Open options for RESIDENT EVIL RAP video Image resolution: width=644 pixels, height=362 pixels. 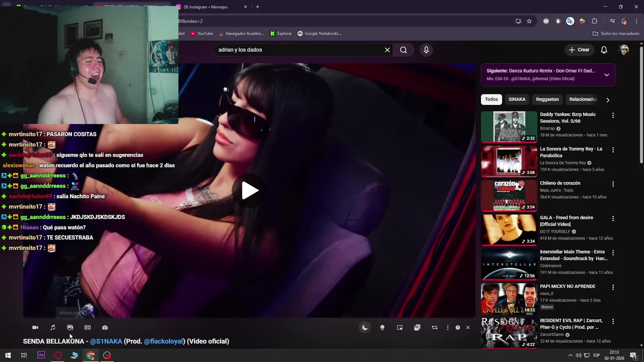(613, 322)
